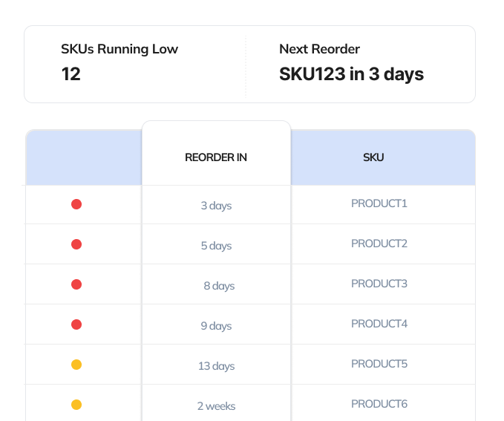Click the '5 days' reorder cell
504x421 pixels.
(216, 246)
